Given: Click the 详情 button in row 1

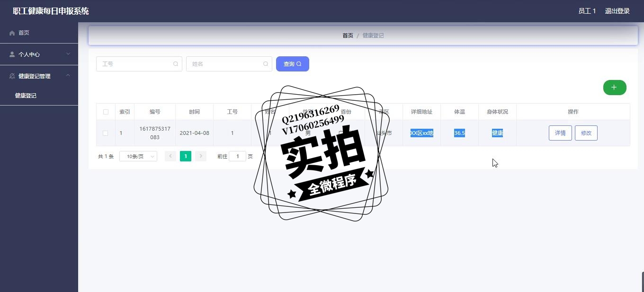Looking at the screenshot, I should pyautogui.click(x=560, y=133).
